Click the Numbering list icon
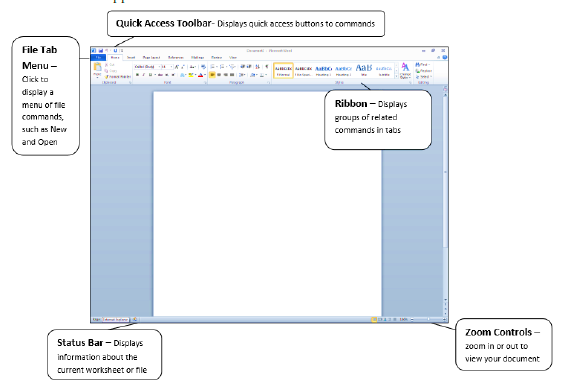 coord(222,67)
